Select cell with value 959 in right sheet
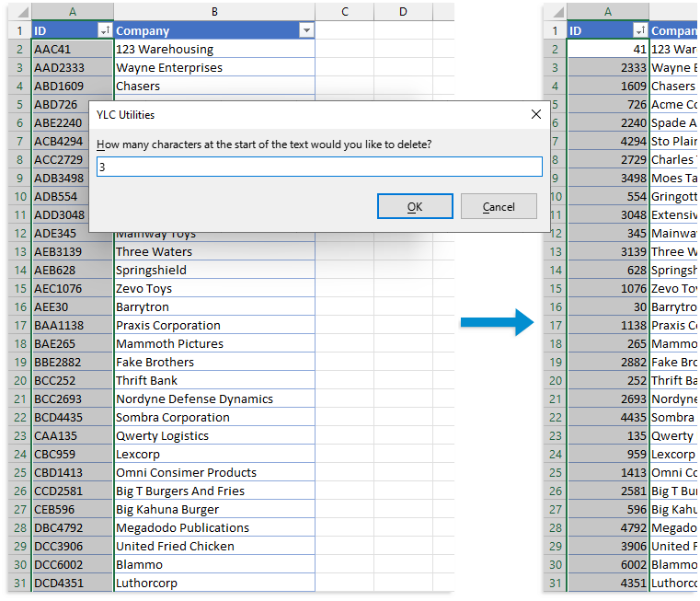700x601 pixels. point(608,454)
